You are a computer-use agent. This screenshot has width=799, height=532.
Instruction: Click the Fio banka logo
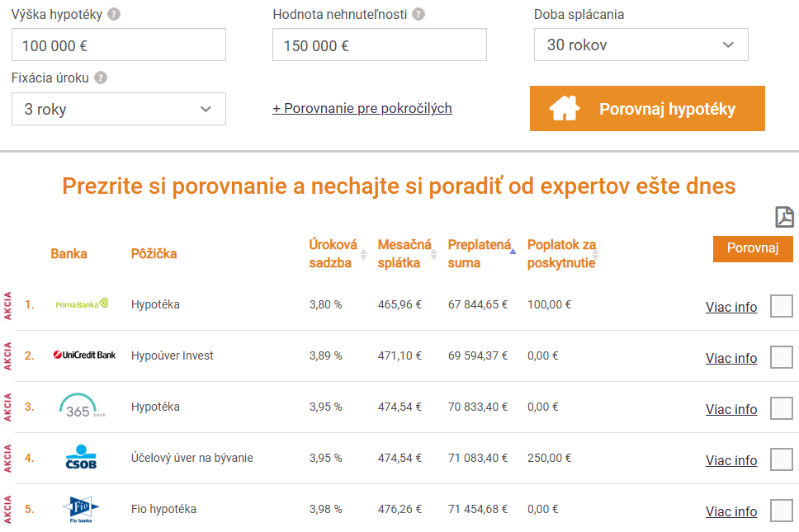click(81, 509)
